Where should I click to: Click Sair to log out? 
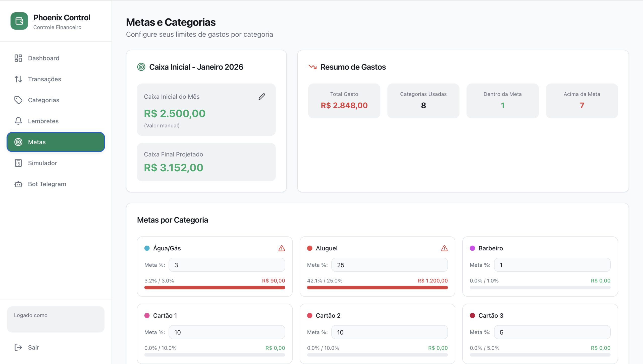pyautogui.click(x=56, y=347)
